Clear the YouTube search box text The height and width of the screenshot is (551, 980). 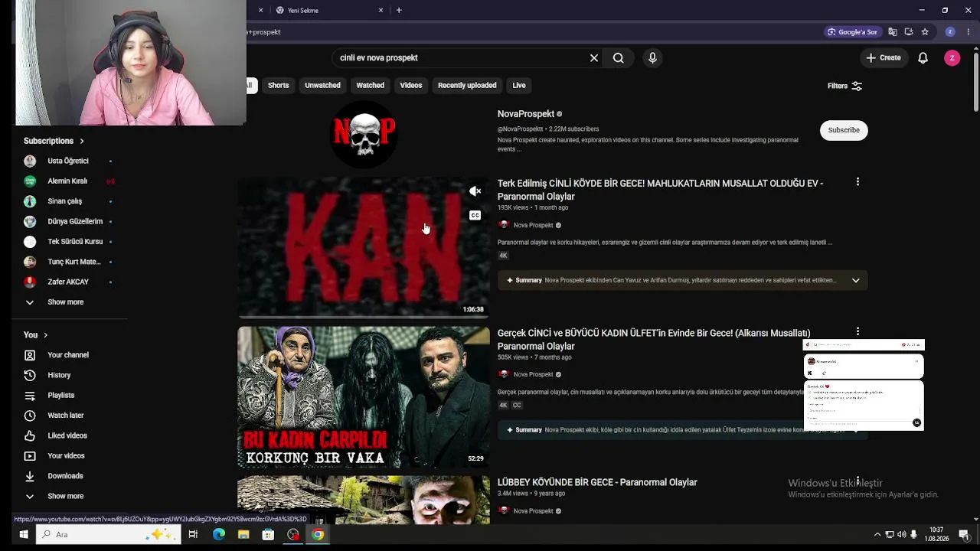coord(593,57)
